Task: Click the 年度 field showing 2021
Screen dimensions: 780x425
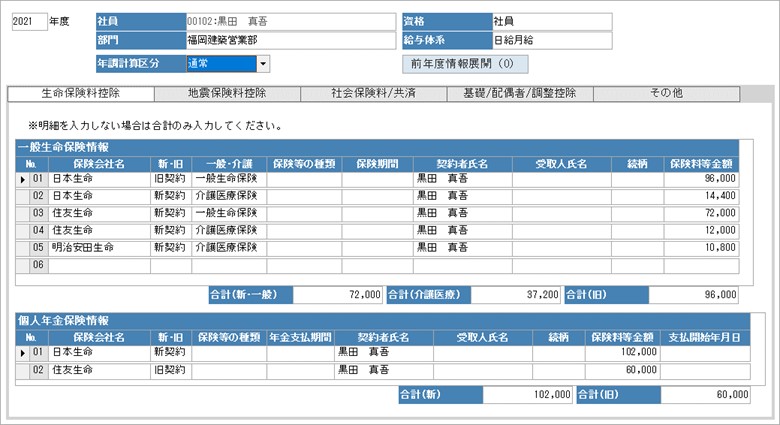Action: pos(29,21)
